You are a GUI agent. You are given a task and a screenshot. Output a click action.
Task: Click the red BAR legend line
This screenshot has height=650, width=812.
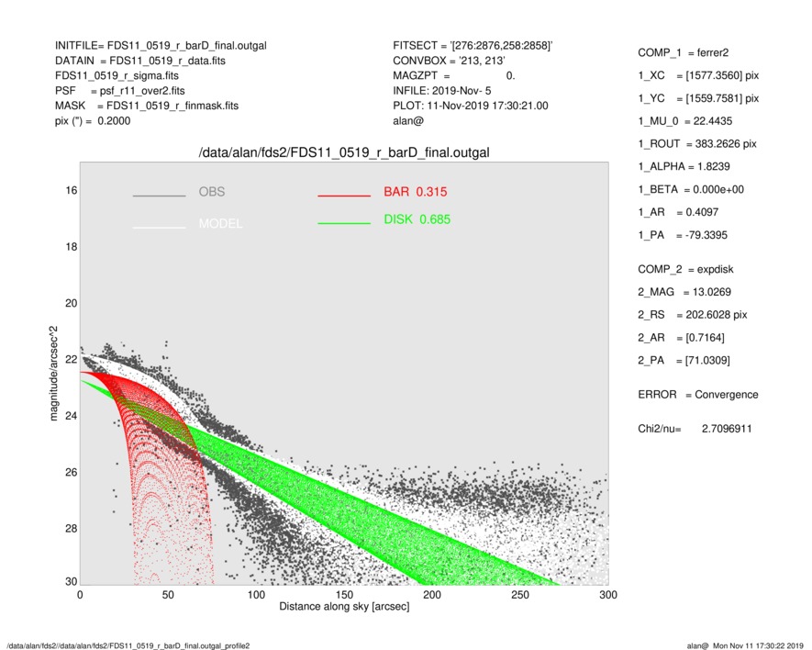[x=344, y=196]
